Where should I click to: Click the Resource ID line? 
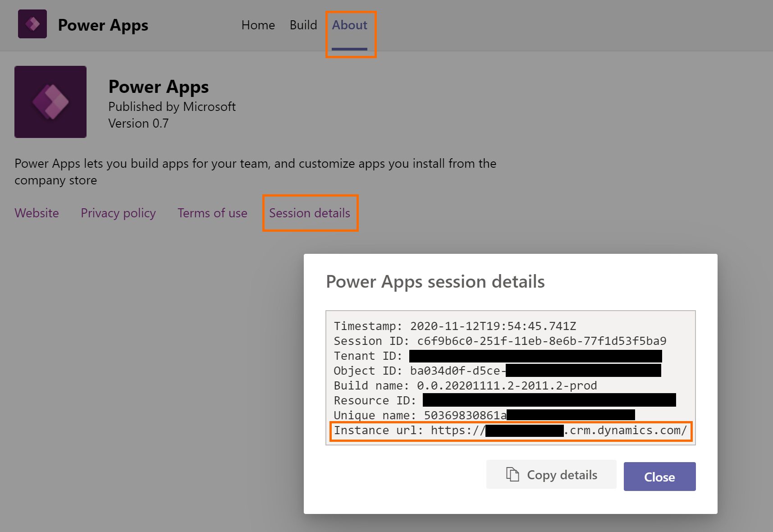click(505, 400)
